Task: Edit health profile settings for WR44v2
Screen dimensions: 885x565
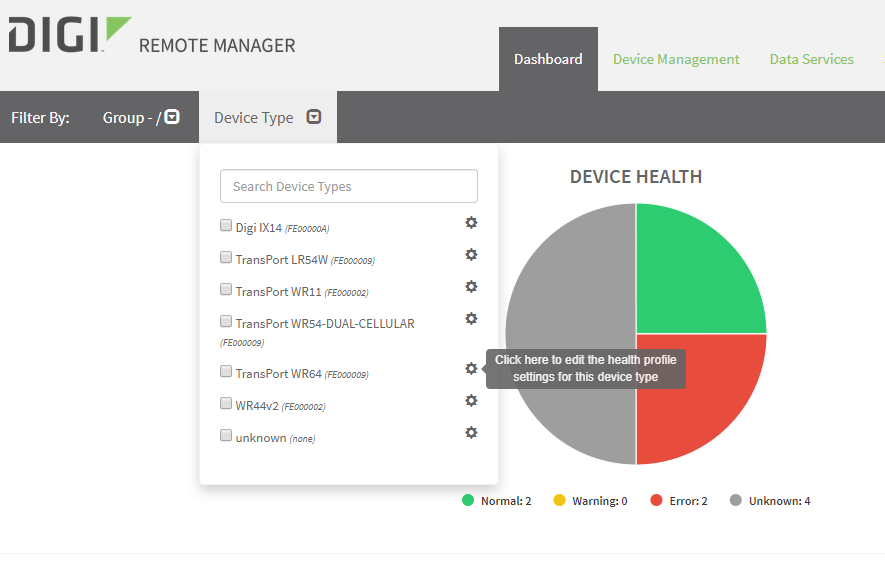Action: 471,401
